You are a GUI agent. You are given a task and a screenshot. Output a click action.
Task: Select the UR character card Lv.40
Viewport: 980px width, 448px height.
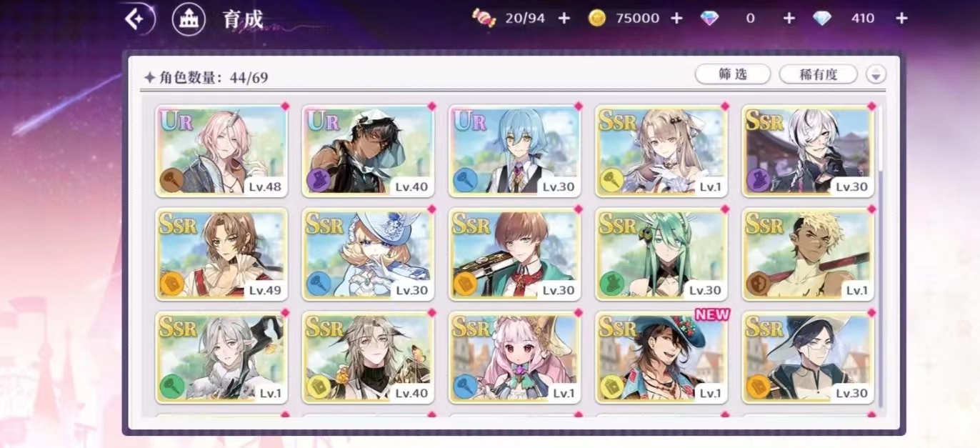pos(368,150)
